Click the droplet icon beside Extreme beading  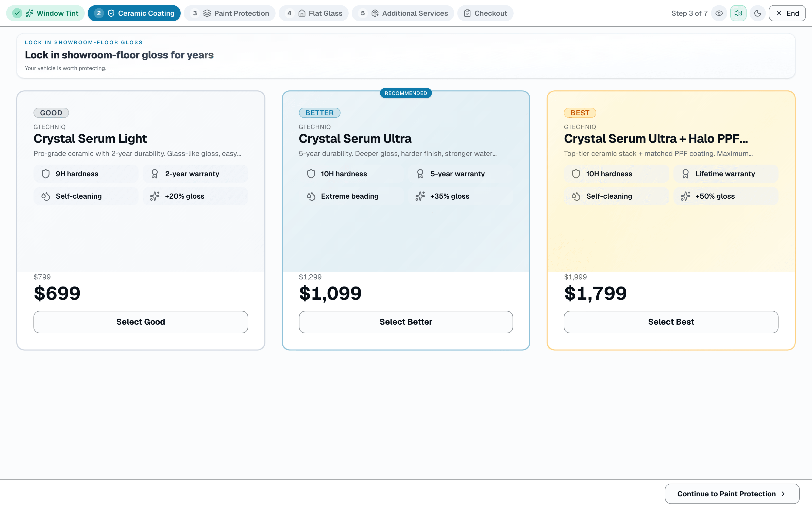[x=311, y=196]
